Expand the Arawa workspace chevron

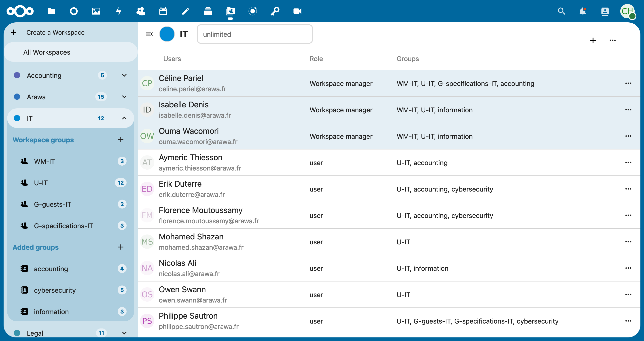tap(124, 97)
